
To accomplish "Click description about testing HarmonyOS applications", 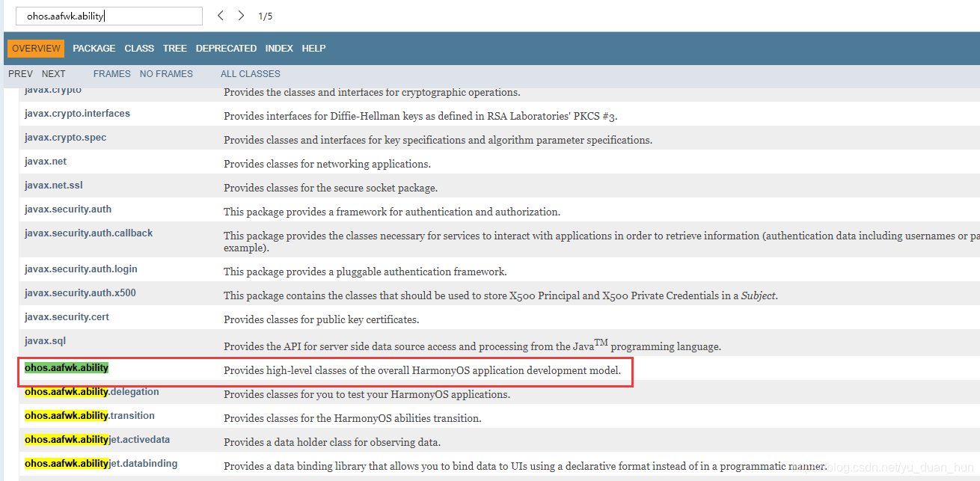I will [367, 395].
